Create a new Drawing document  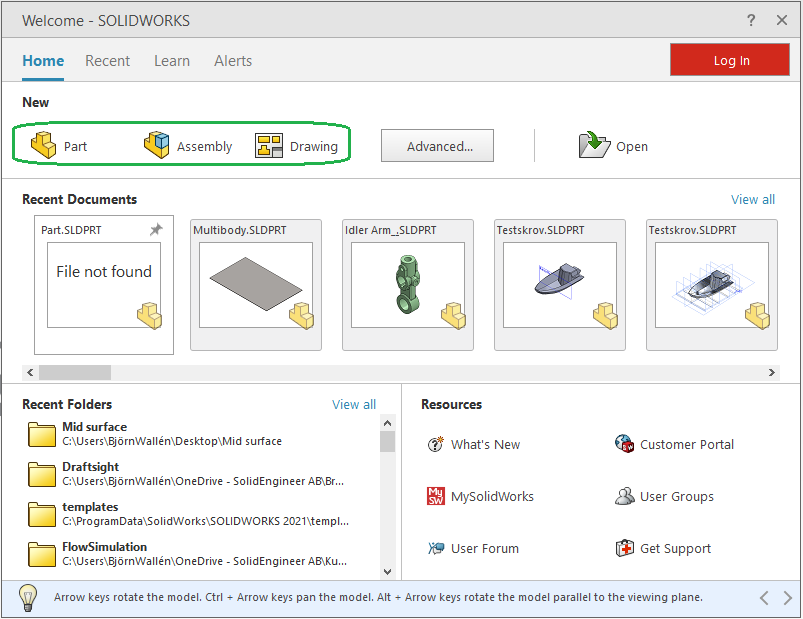click(x=296, y=146)
